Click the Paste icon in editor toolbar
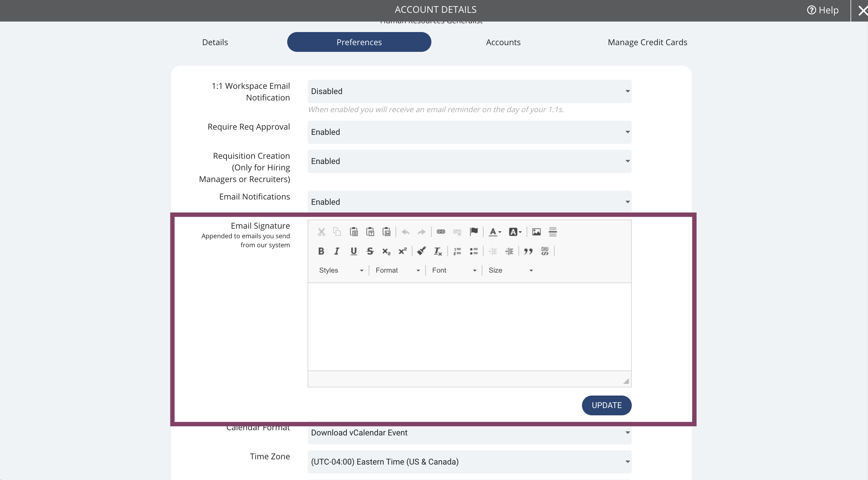Image resolution: width=868 pixels, height=480 pixels. (354, 232)
